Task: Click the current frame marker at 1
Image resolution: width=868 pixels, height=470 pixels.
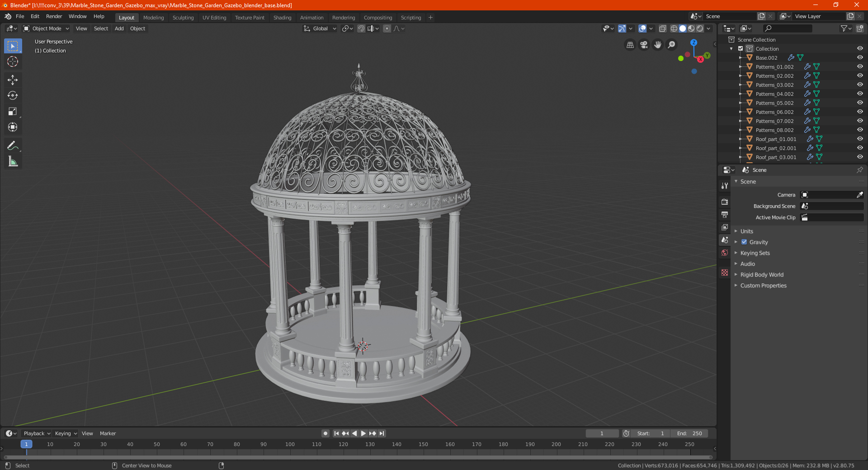Action: (26, 444)
